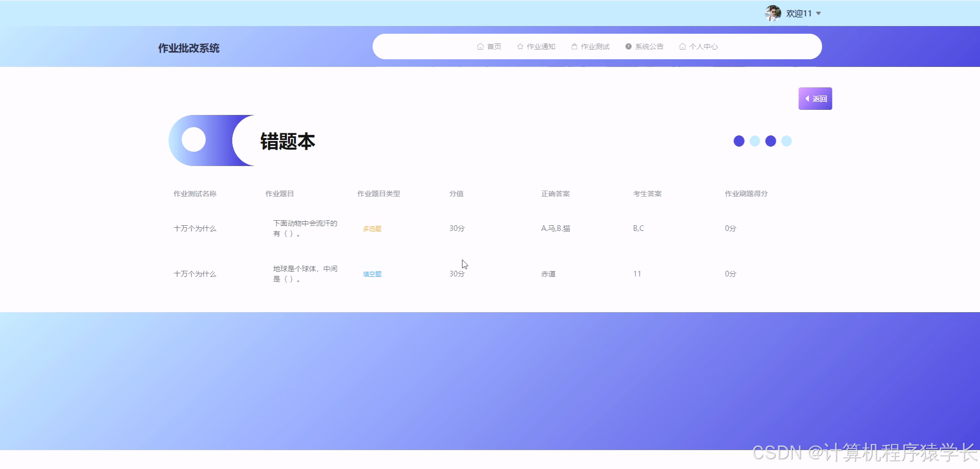Select the first dark blue pagination dot

click(739, 140)
